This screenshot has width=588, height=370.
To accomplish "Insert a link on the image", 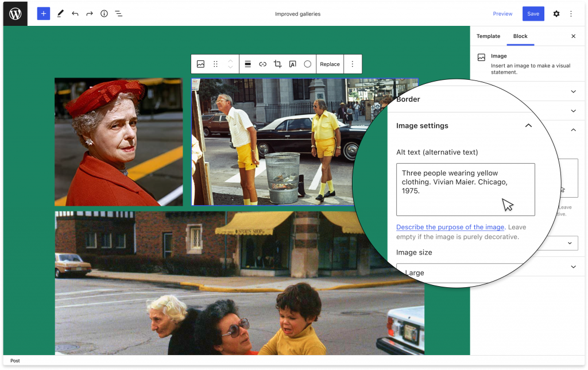I will (x=262, y=64).
